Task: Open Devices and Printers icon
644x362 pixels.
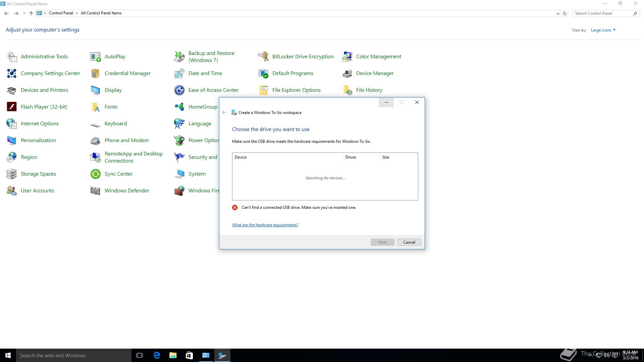Action: click(12, 90)
